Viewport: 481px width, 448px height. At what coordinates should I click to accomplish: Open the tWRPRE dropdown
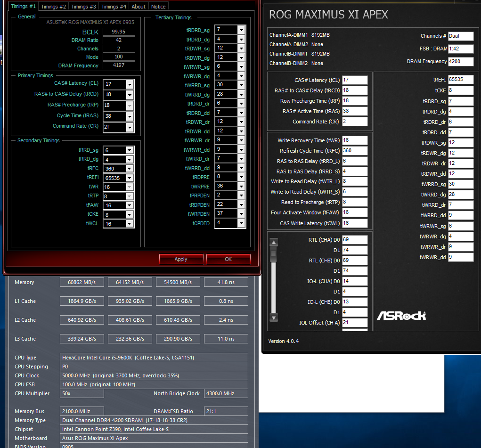click(x=241, y=186)
